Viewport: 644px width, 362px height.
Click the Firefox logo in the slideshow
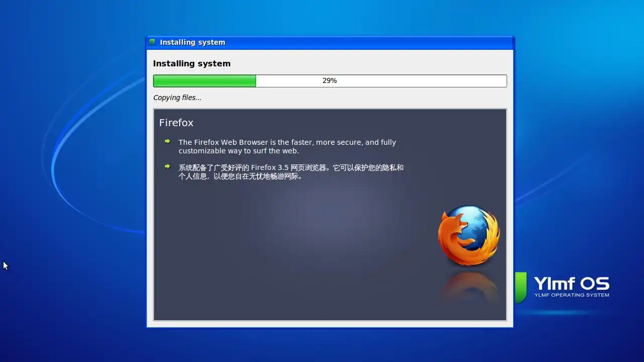(x=469, y=235)
